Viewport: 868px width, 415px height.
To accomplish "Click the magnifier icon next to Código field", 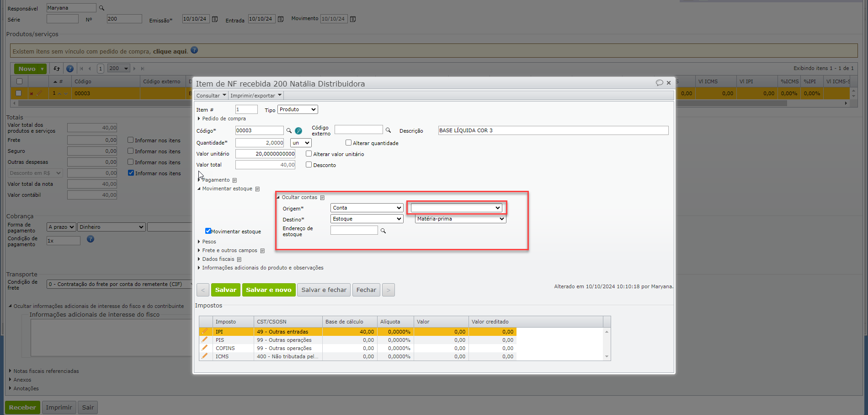I will (x=289, y=131).
